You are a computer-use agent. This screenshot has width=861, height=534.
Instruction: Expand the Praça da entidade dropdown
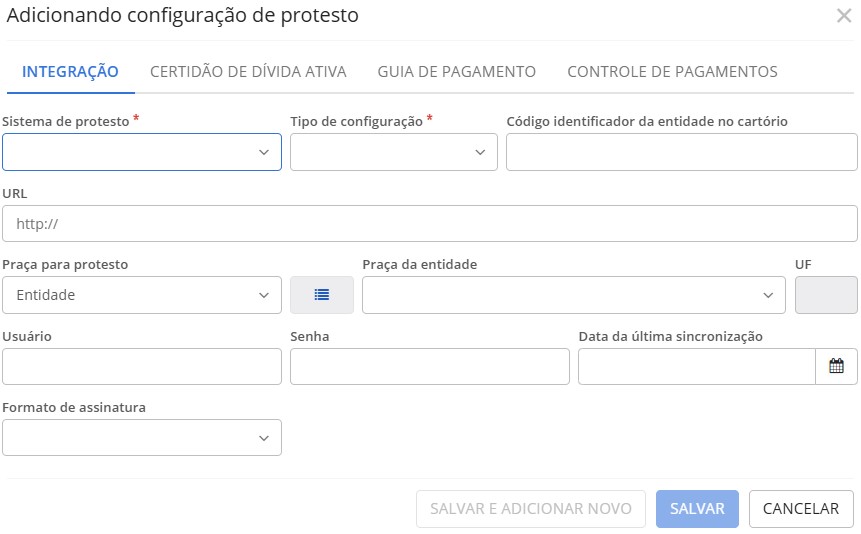[x=574, y=295]
